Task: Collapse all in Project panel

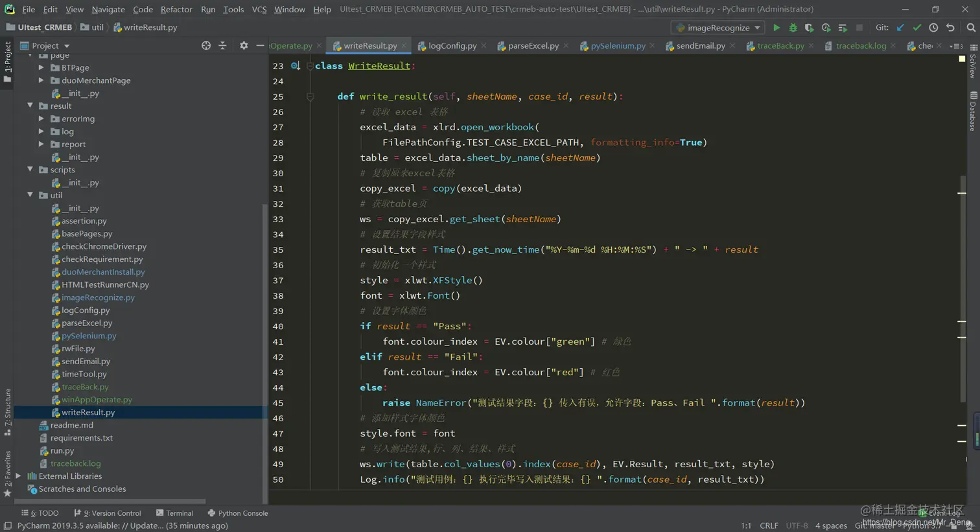Action: tap(222, 45)
